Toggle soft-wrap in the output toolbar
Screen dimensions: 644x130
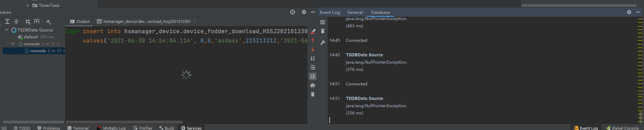313,67
